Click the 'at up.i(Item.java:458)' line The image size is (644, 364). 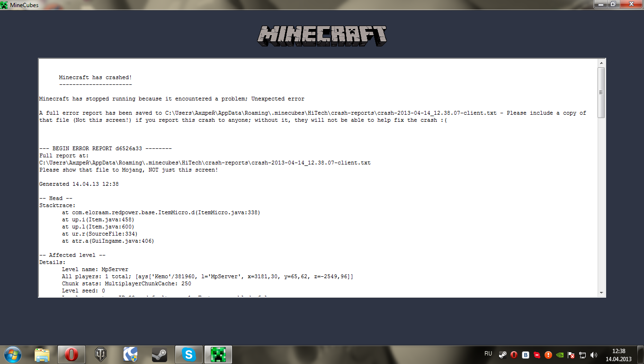98,219
